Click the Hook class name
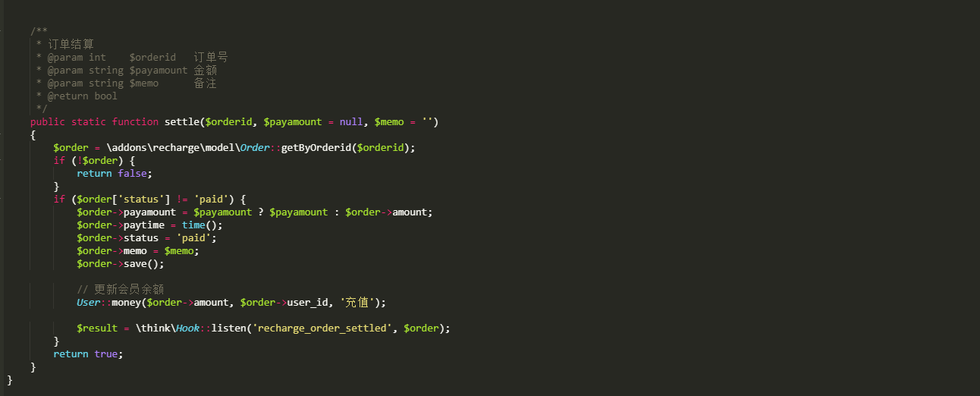980x396 pixels. click(x=187, y=328)
